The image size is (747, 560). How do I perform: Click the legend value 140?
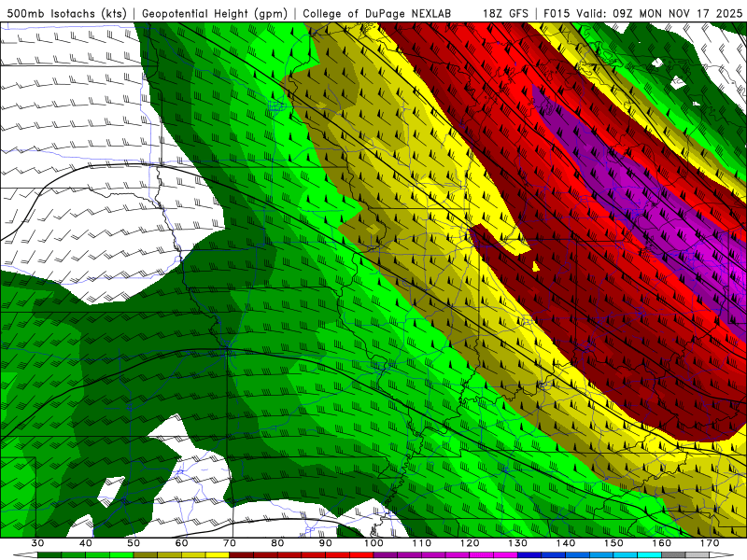(x=566, y=543)
